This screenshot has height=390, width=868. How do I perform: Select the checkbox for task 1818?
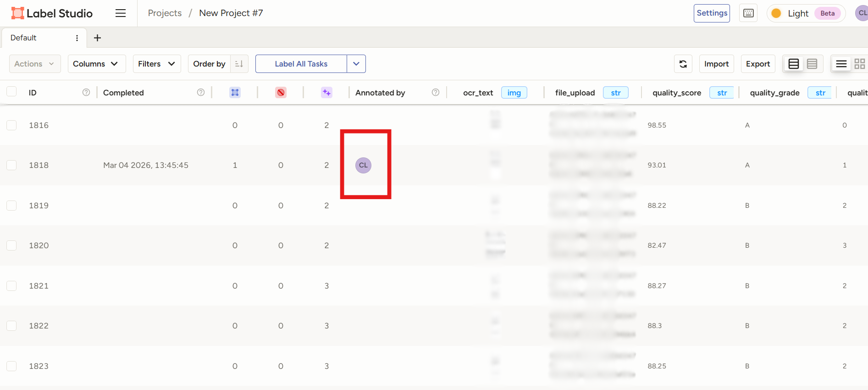(x=11, y=165)
